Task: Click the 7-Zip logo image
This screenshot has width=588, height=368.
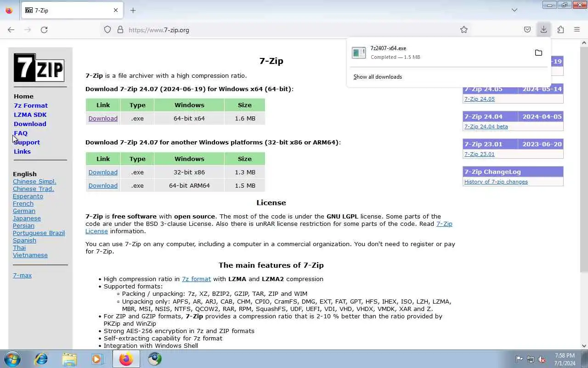Action: tap(39, 68)
